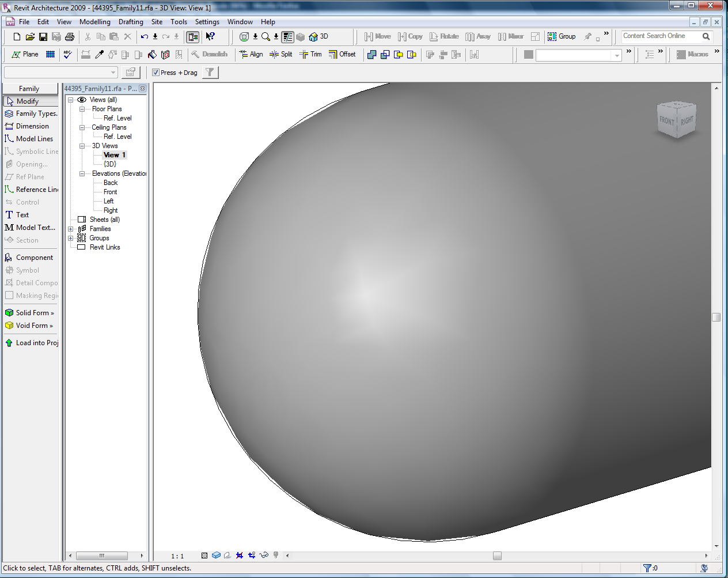Image resolution: width=728 pixels, height=578 pixels.
Task: Expand the Families node in browser
Action: [x=71, y=229]
